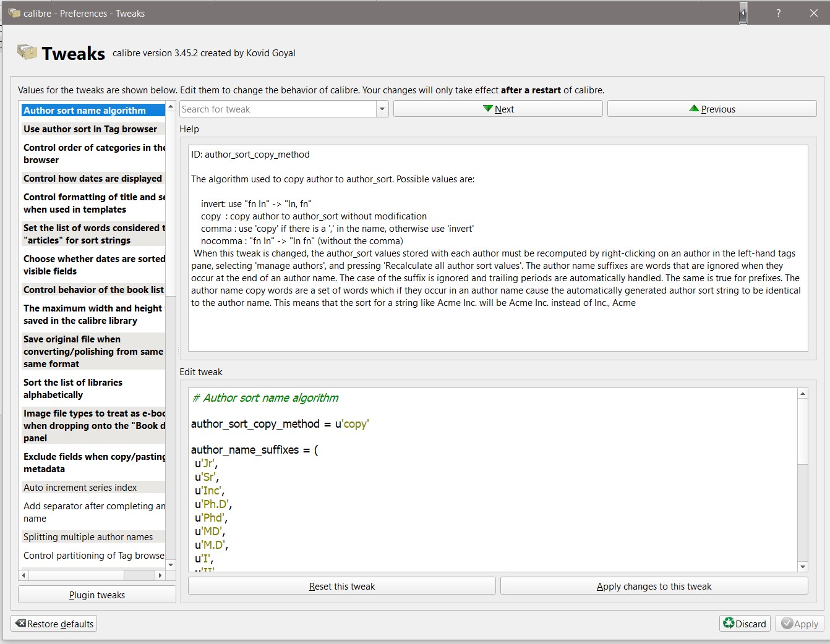Click the Restore defaults button
This screenshot has width=830, height=644.
click(54, 624)
